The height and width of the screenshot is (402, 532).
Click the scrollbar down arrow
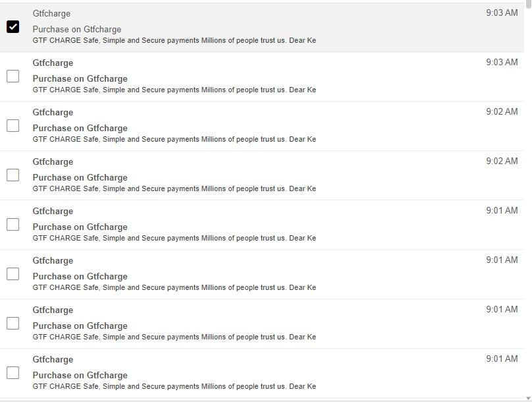(528, 397)
